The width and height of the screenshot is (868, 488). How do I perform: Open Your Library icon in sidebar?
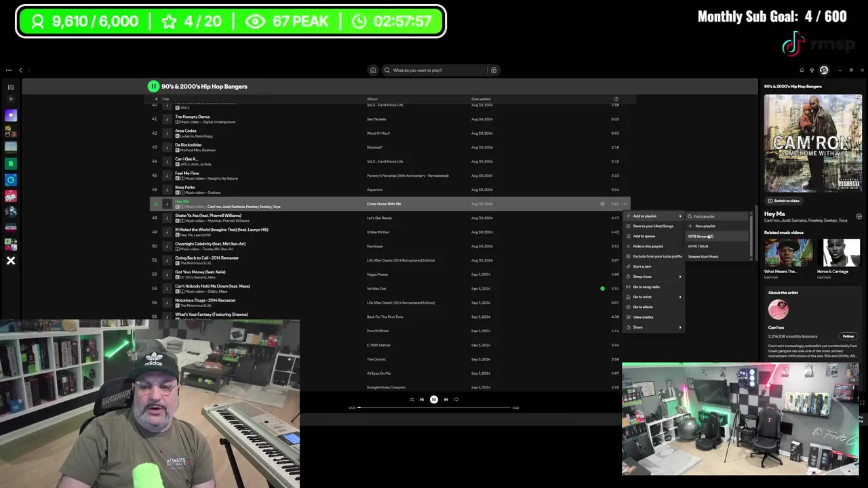tap(11, 87)
